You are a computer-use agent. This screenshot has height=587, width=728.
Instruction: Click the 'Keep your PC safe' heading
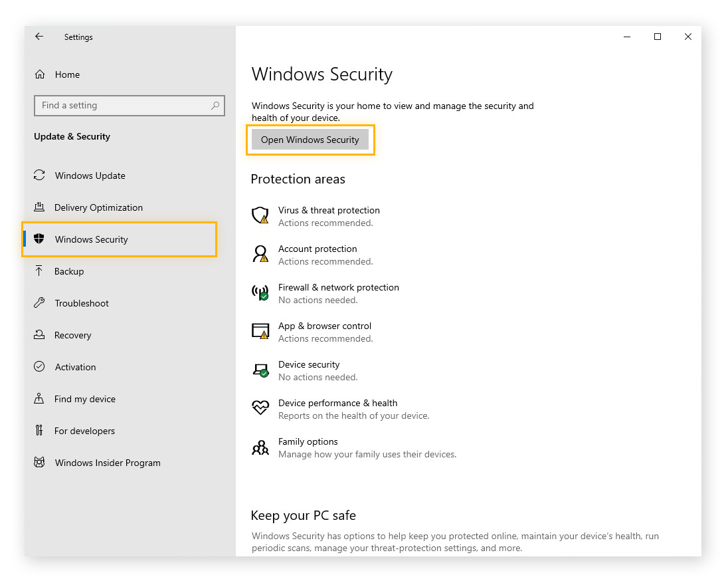coord(303,515)
